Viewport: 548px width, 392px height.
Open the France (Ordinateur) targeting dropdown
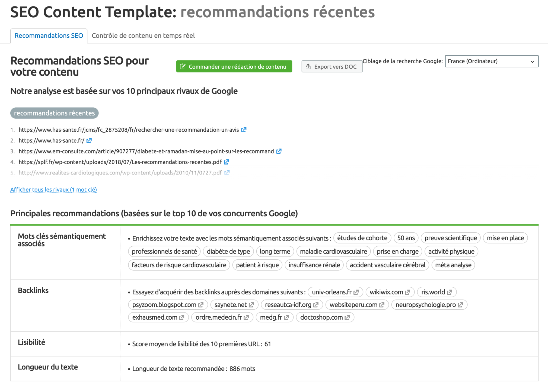point(492,61)
